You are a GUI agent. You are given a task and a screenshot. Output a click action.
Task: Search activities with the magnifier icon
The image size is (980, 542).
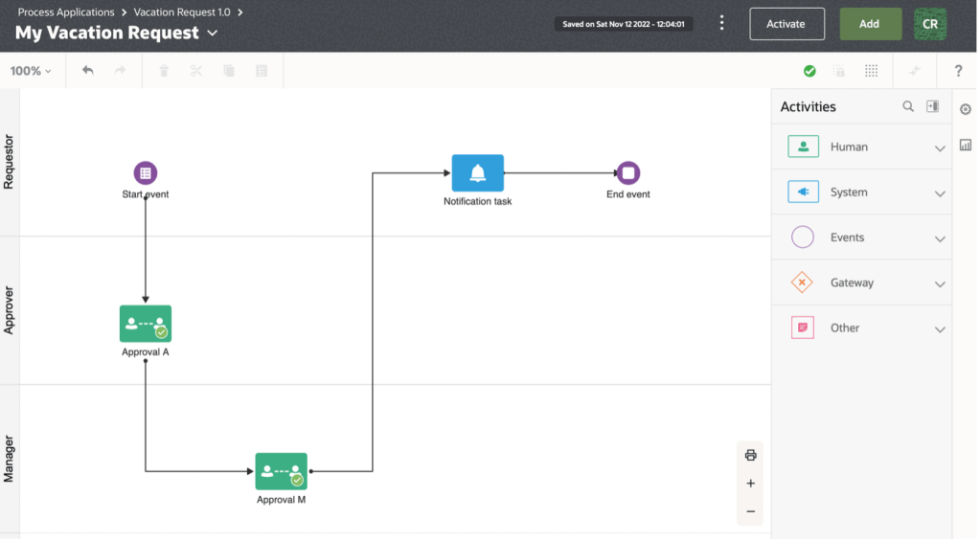(x=908, y=106)
